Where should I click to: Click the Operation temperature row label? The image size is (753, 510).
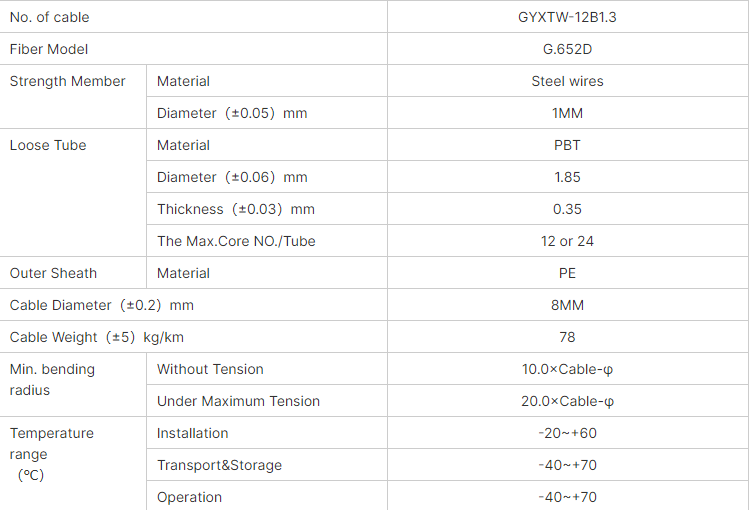tap(189, 498)
